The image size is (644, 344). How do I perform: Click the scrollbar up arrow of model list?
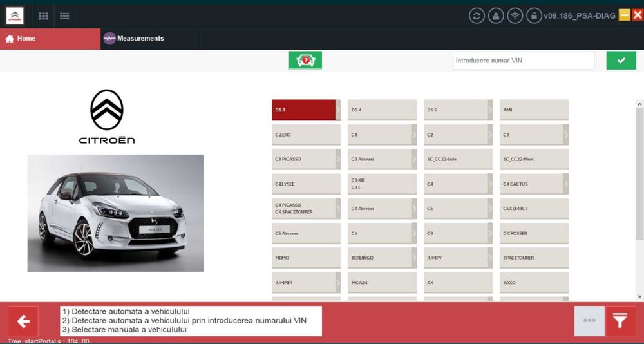point(639,104)
